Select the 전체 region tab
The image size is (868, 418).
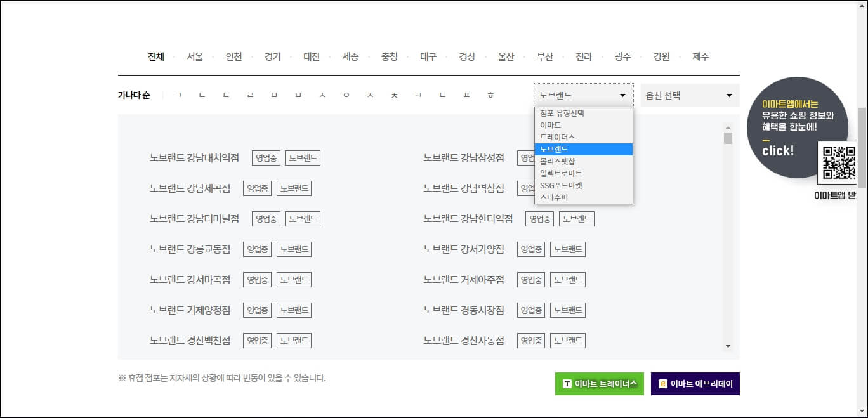coord(156,56)
